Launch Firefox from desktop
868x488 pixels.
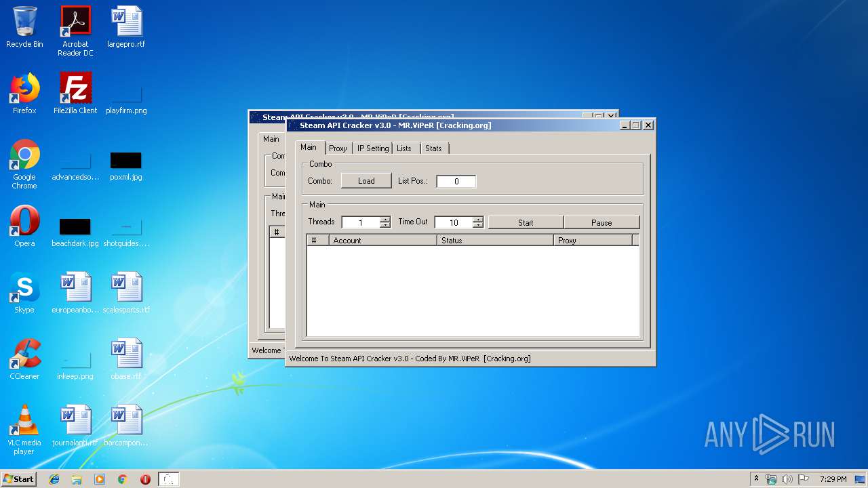pyautogui.click(x=24, y=94)
